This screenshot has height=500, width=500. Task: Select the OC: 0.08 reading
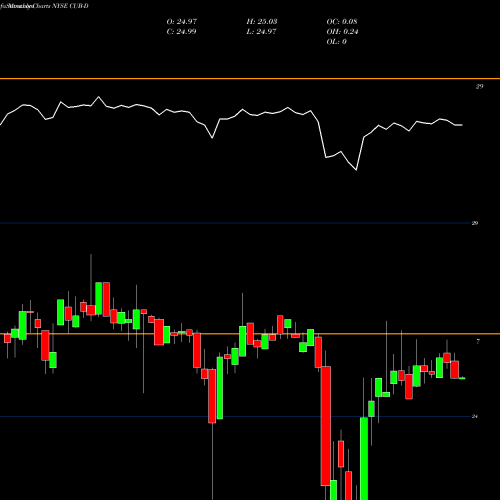pyautogui.click(x=342, y=22)
